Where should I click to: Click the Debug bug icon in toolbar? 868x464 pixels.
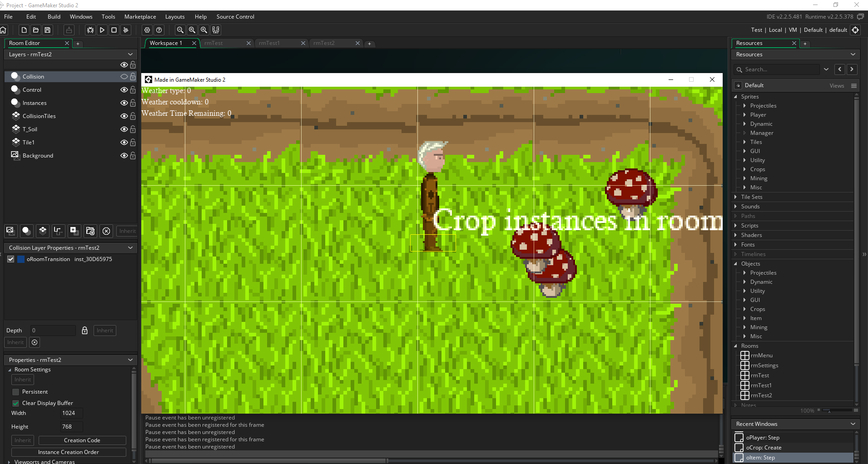click(90, 30)
